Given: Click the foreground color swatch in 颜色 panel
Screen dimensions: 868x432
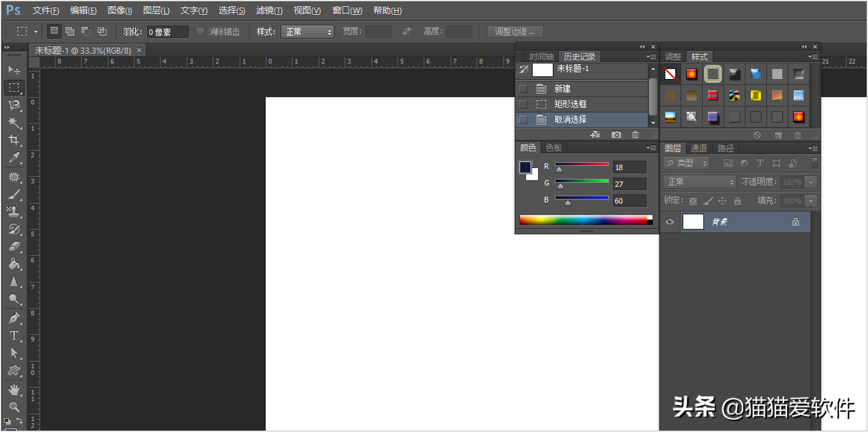Looking at the screenshot, I should [x=525, y=168].
